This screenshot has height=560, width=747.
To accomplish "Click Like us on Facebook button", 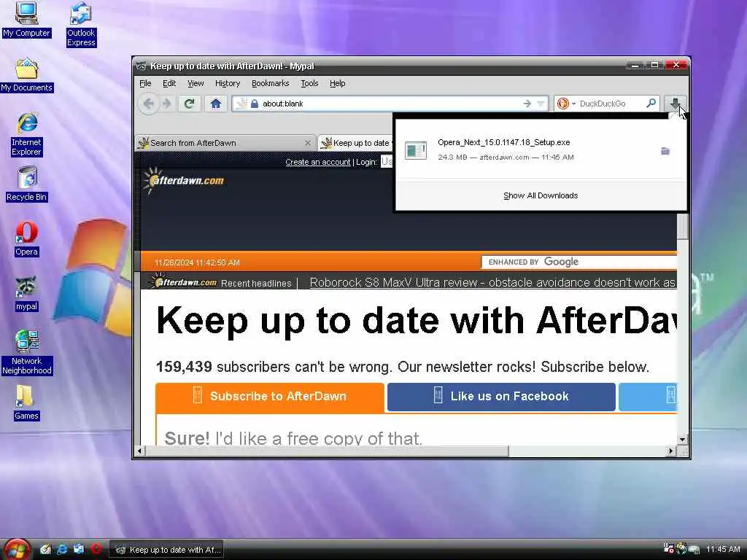I will 501,396.
